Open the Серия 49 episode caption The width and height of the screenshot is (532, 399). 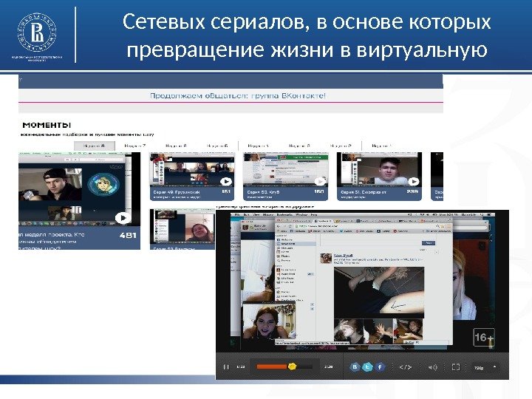177,194
